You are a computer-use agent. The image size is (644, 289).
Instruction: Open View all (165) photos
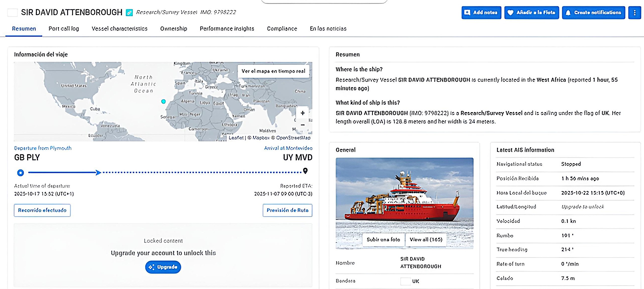[x=426, y=240]
